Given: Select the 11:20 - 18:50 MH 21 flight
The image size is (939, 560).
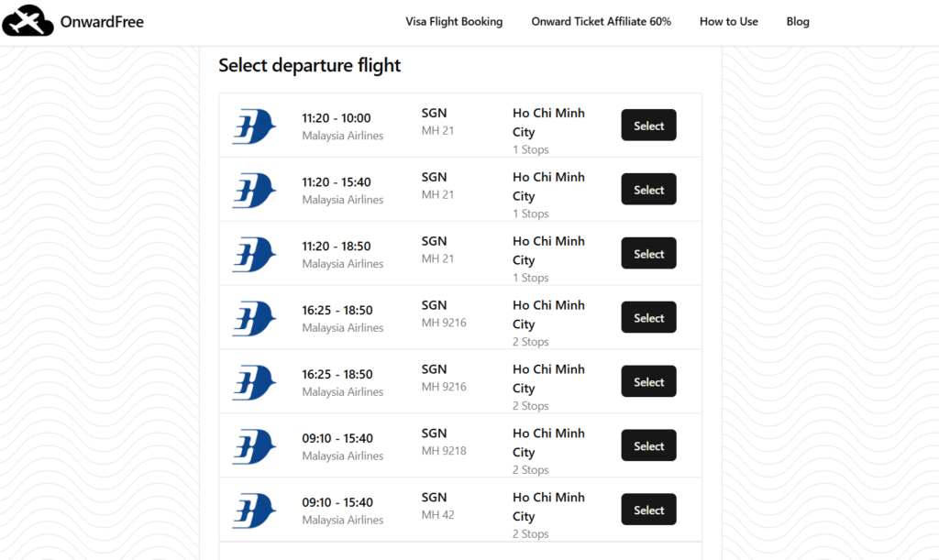Looking at the screenshot, I should [648, 253].
